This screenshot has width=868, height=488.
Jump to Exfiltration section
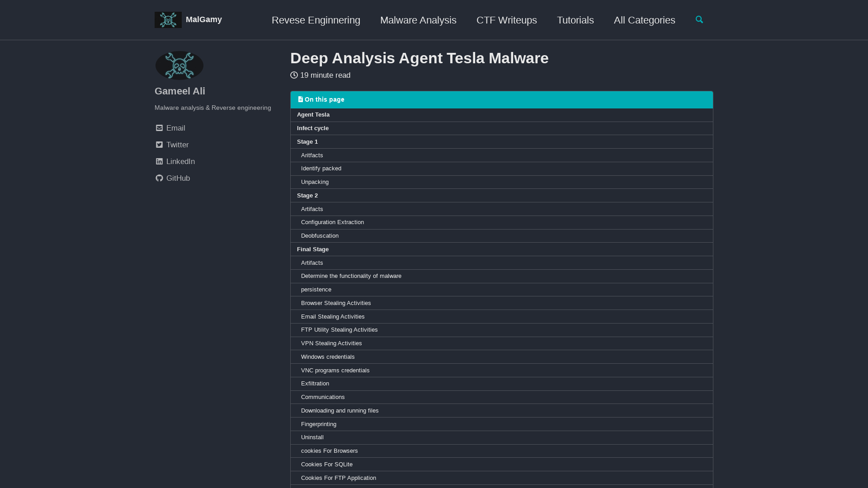(502, 384)
